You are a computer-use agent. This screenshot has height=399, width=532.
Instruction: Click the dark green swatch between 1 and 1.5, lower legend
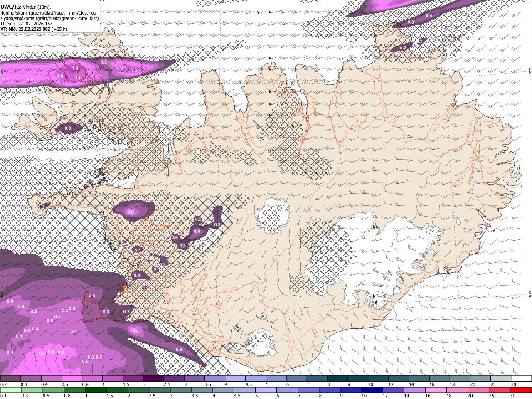[96, 390]
